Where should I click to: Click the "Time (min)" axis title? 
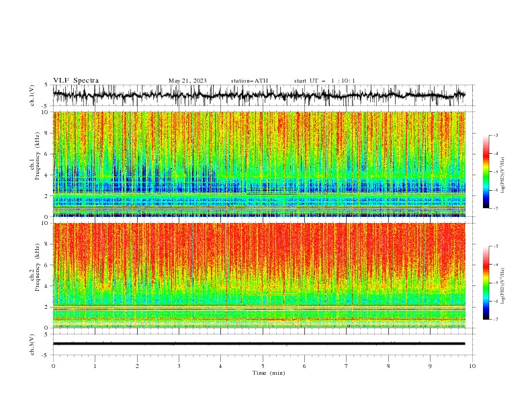tap(269, 373)
